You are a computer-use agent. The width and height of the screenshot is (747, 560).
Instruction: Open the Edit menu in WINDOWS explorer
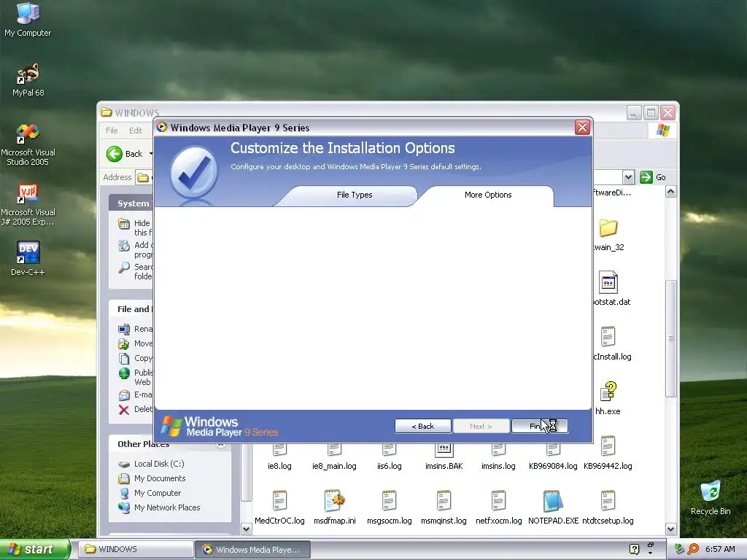click(x=136, y=131)
